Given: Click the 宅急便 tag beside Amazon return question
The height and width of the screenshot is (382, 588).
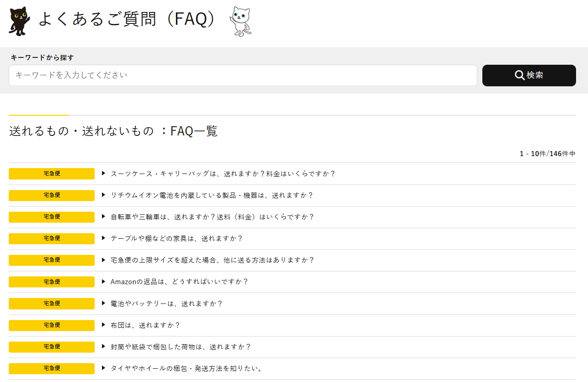Looking at the screenshot, I should coord(51,281).
